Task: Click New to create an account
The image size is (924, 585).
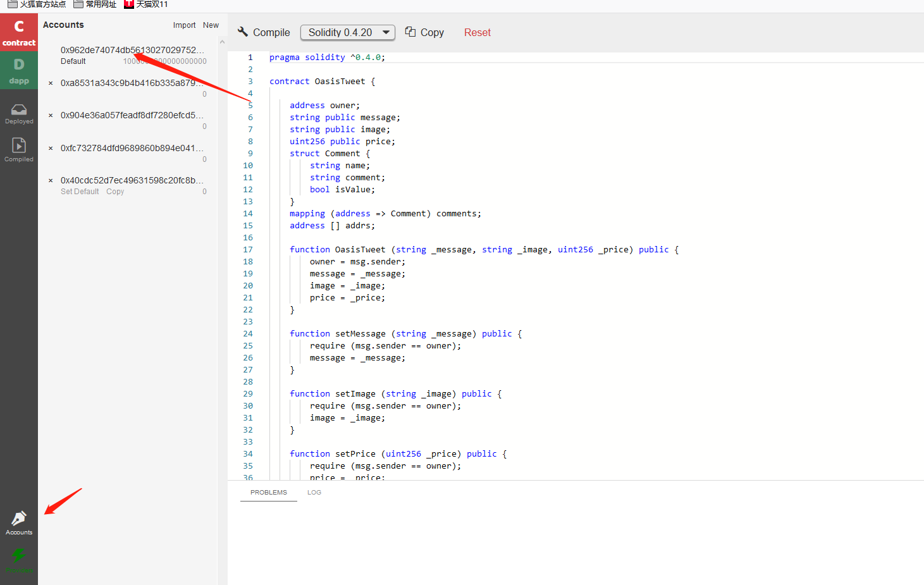Action: [x=211, y=25]
